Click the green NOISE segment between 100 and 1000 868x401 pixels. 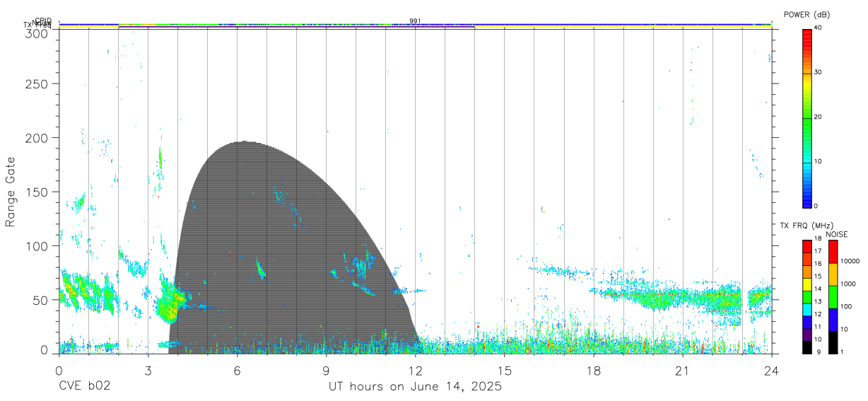[833, 296]
